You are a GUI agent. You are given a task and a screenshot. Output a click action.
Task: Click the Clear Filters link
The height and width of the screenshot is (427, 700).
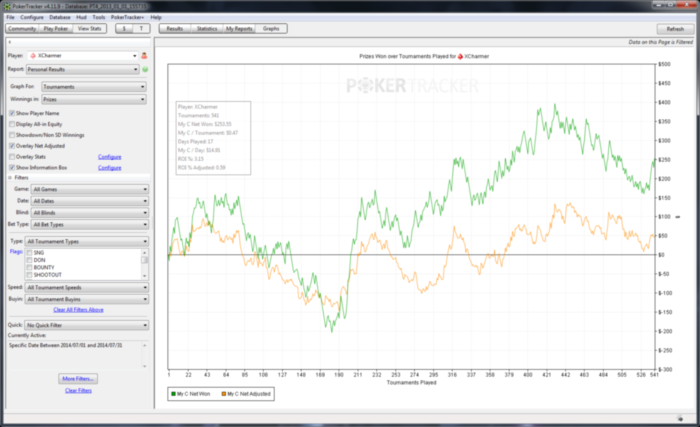click(x=78, y=390)
